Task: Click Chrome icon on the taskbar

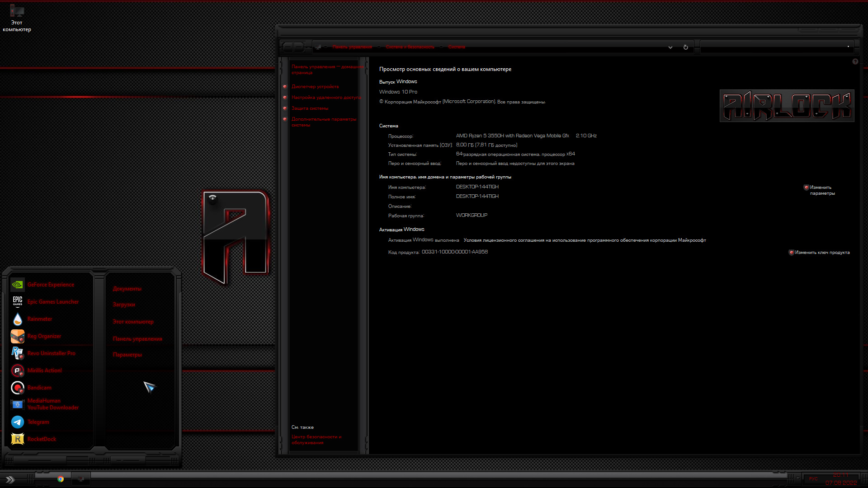Action: pos(61,479)
